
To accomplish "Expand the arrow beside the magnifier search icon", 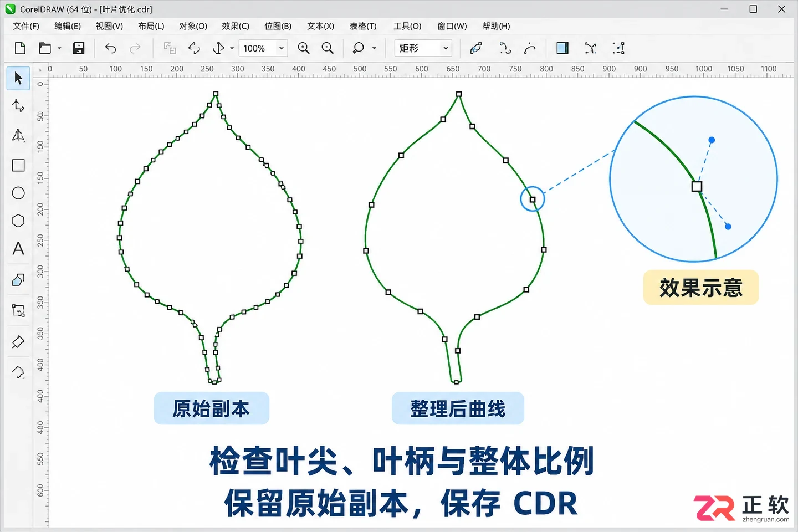I will click(x=374, y=48).
